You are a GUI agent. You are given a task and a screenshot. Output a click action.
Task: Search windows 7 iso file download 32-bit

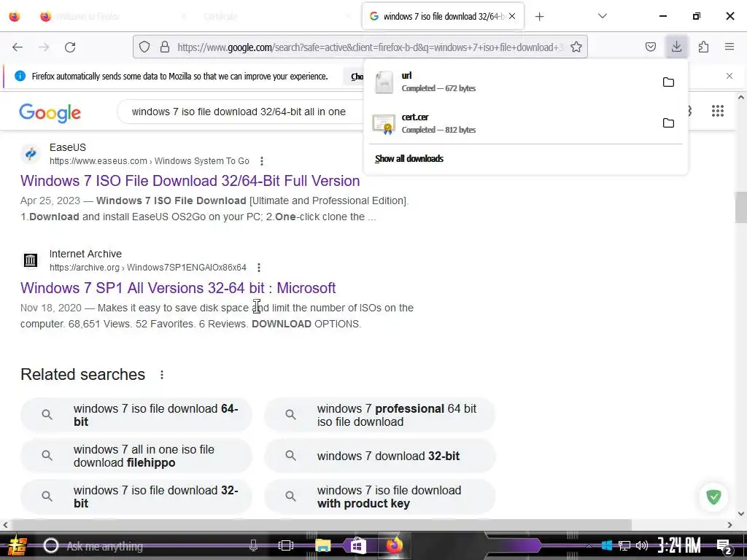point(136,497)
